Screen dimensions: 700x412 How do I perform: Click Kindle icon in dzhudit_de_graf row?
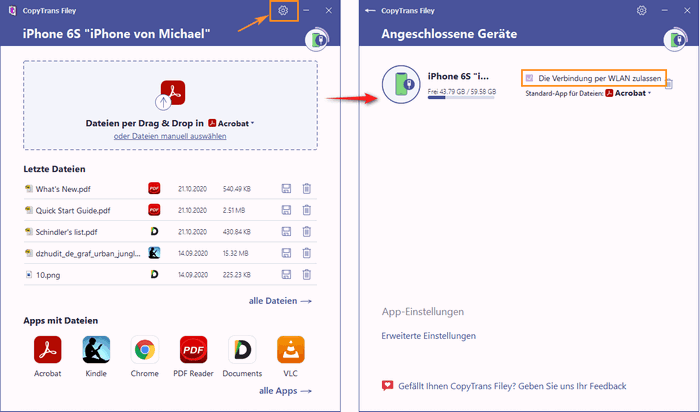click(154, 253)
